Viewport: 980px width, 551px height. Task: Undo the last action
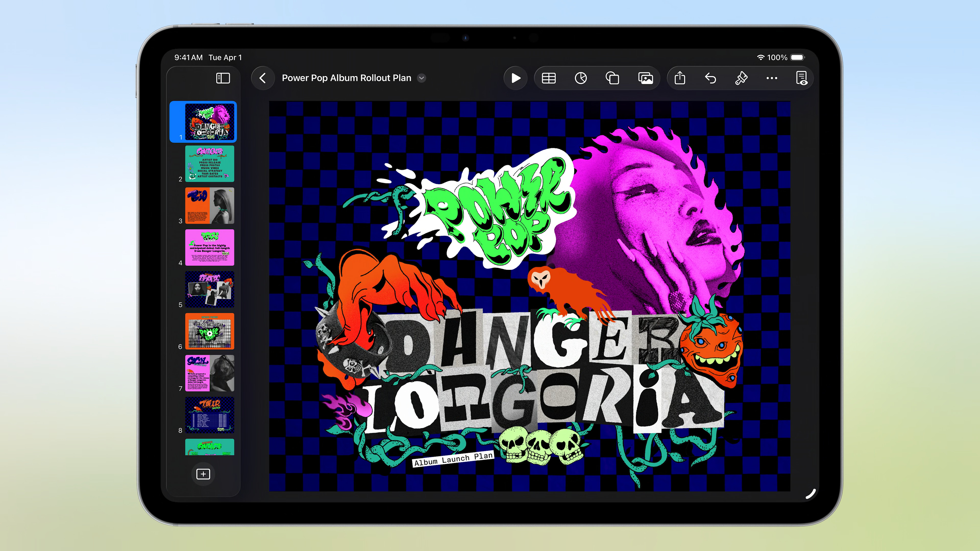click(710, 78)
